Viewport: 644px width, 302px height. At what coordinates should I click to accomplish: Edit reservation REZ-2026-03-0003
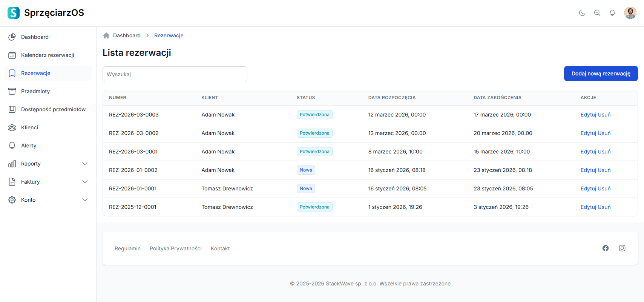[x=588, y=115]
